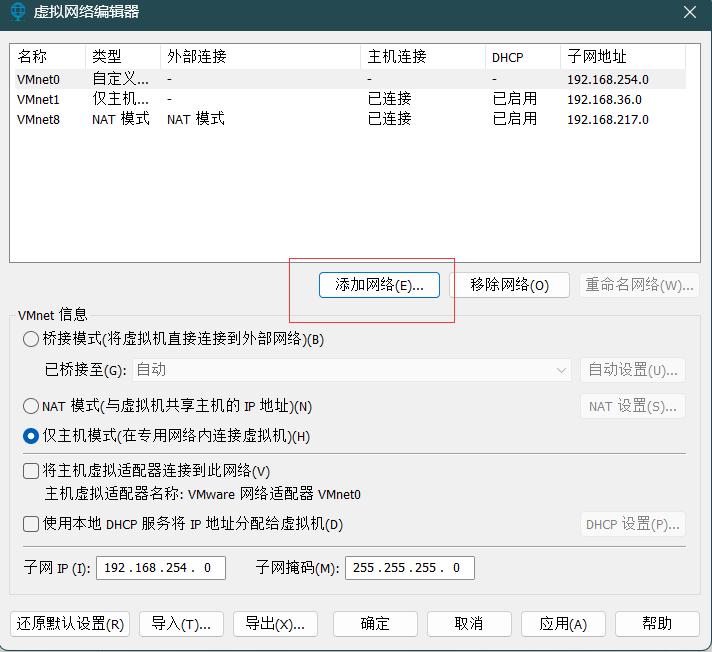This screenshot has height=652, width=712.
Task: Click the 名称 column header
Action: tap(48, 57)
